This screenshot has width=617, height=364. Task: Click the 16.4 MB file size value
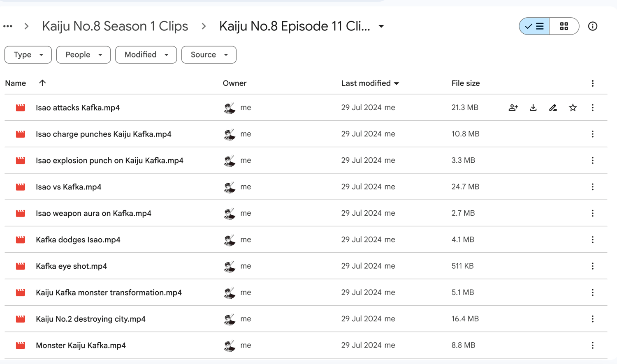tap(465, 319)
